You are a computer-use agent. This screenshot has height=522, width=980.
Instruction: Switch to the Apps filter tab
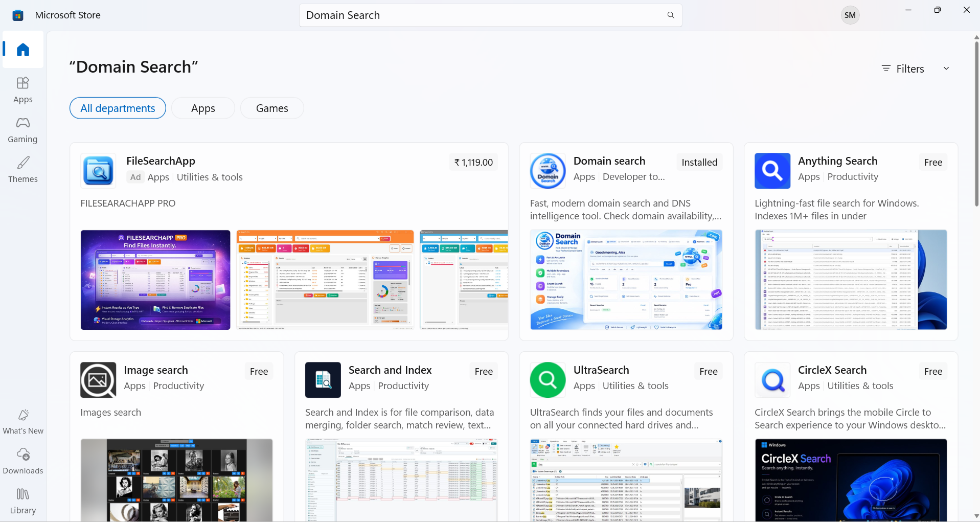coord(203,108)
